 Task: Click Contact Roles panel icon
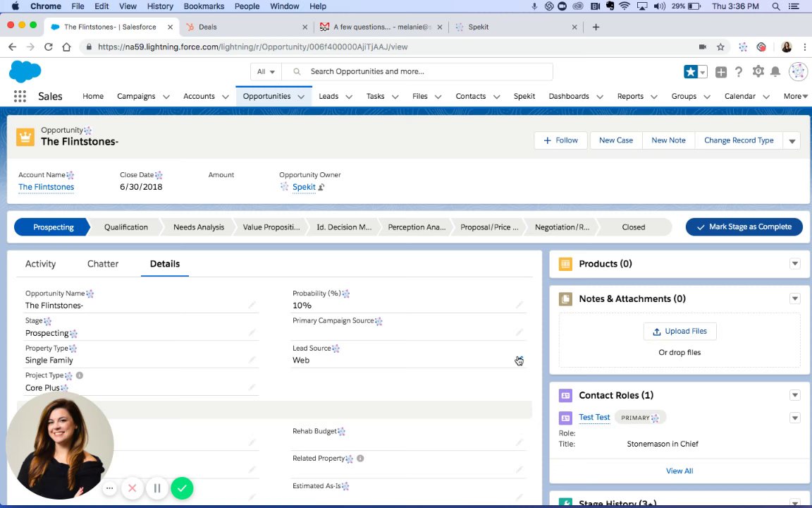565,396
